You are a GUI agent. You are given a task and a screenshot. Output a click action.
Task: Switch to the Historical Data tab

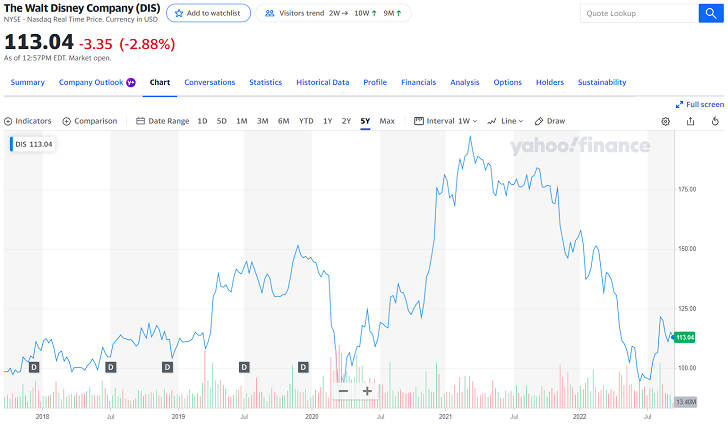click(x=322, y=82)
